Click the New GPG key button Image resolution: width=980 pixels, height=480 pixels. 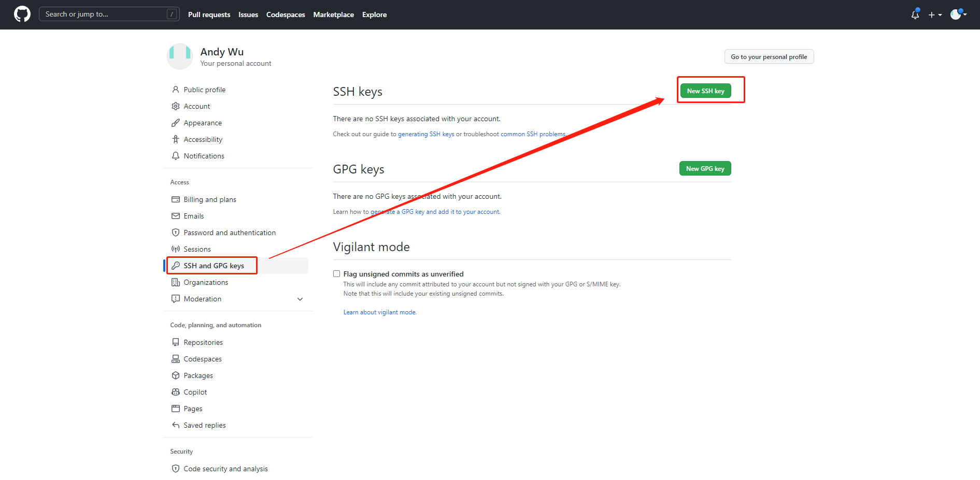pyautogui.click(x=705, y=168)
